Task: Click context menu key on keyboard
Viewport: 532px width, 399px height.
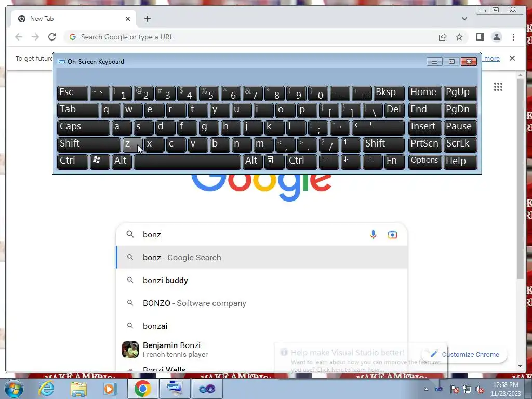Action: [x=274, y=162]
